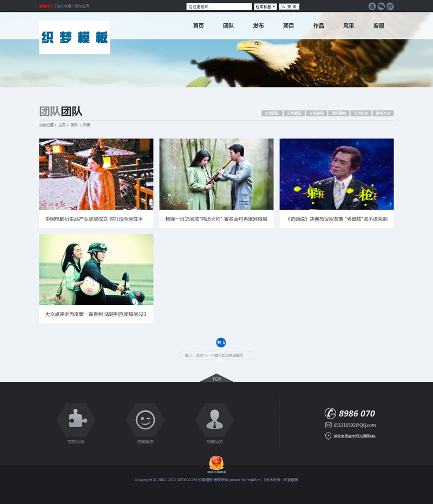Viewport: 433px width, 504px height.
Task: Open 商务洽谈 puzzle piece icon
Action: 76,419
